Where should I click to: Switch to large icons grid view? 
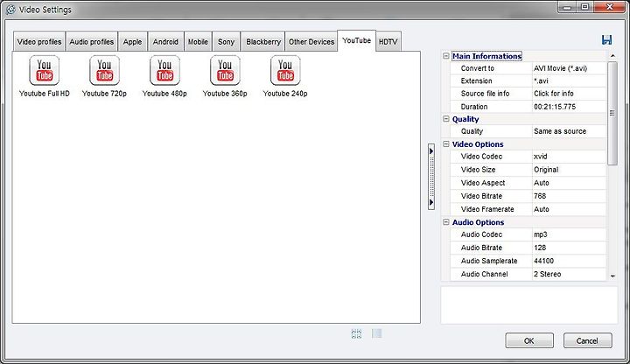pos(356,333)
